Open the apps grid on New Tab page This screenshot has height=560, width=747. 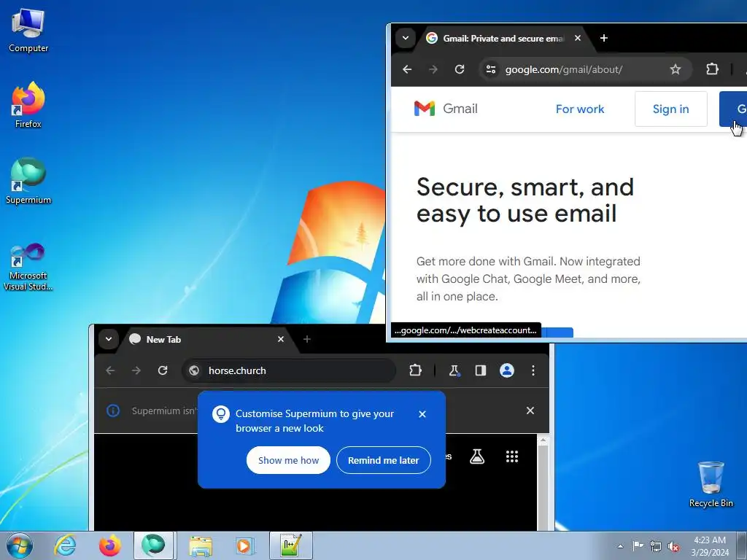pos(511,456)
